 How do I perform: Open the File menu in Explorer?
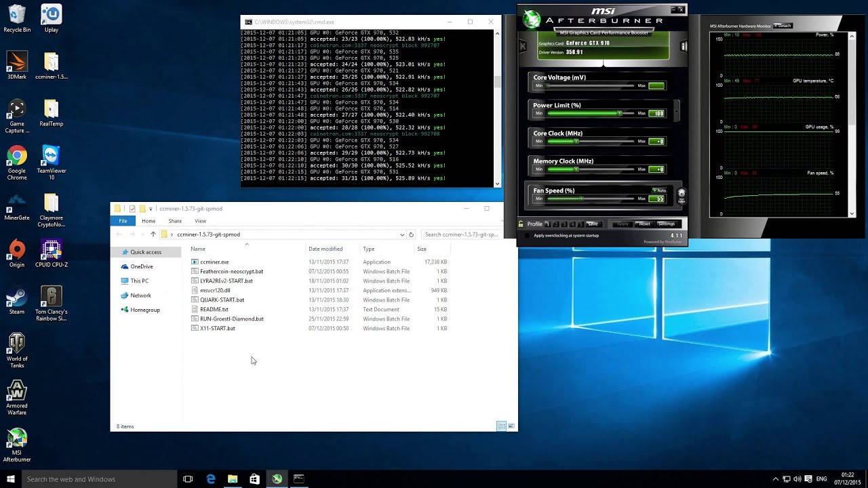123,221
